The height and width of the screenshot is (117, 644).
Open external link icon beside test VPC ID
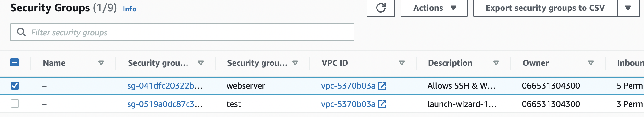[382, 104]
